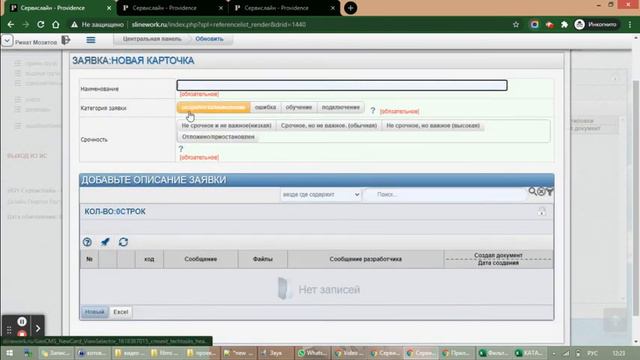Click the Сообщение разработчика column header
The image size is (640, 360).
(366, 259)
